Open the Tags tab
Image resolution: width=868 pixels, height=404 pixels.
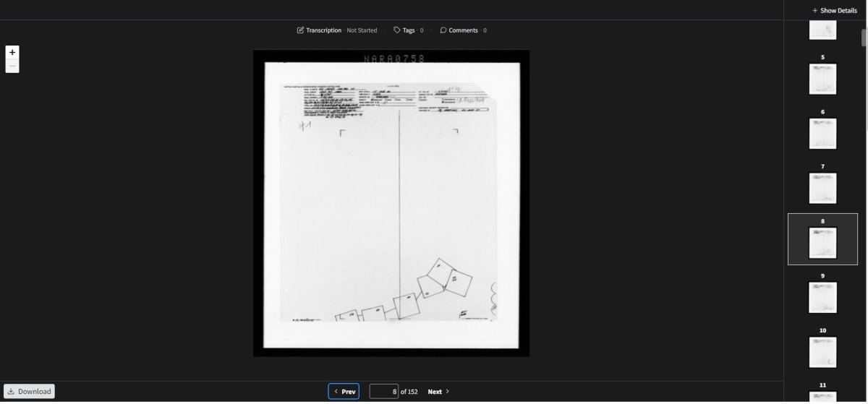[x=409, y=30]
